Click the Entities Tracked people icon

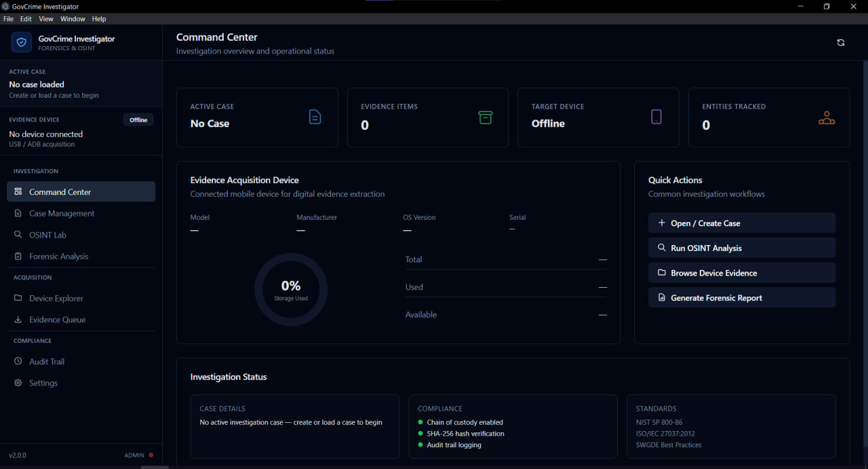827,117
